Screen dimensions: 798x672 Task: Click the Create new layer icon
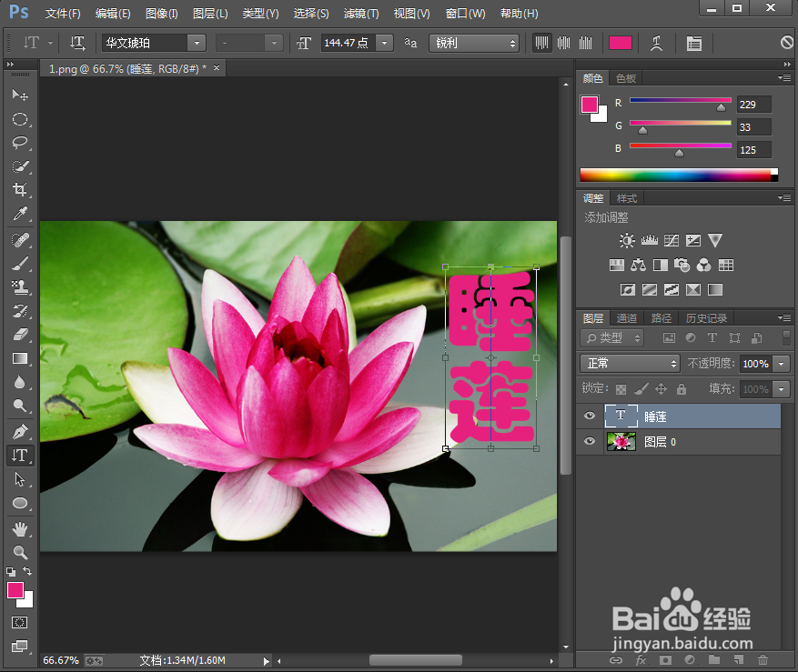(739, 660)
